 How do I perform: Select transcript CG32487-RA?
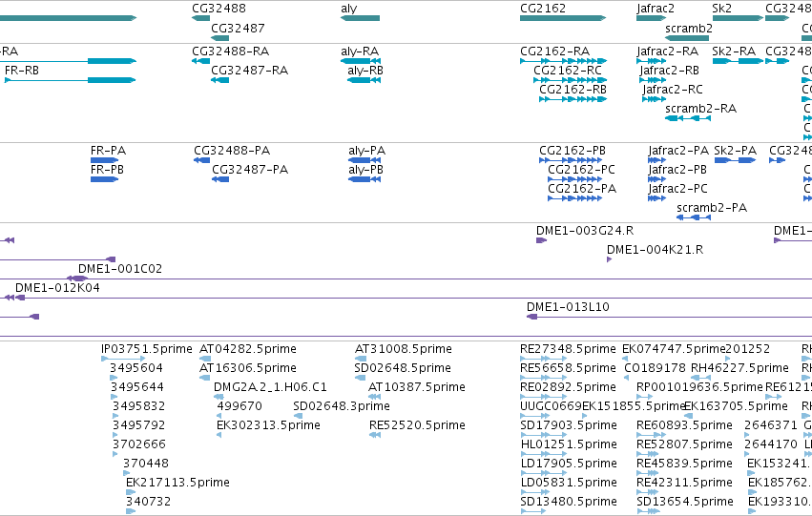point(220,80)
